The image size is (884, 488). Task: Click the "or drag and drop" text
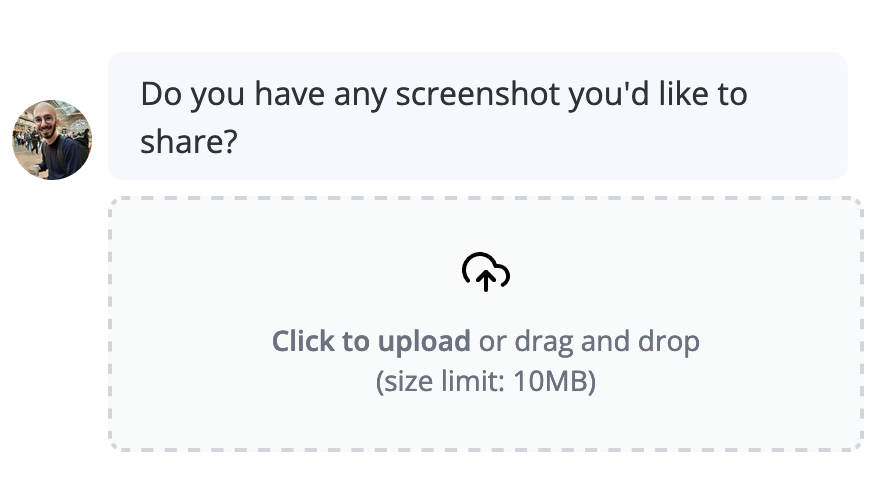pyautogui.click(x=589, y=342)
